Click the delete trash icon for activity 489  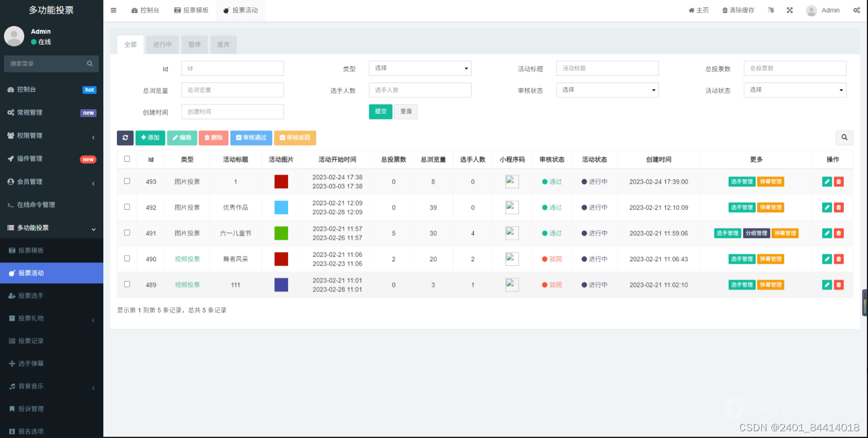coord(839,284)
